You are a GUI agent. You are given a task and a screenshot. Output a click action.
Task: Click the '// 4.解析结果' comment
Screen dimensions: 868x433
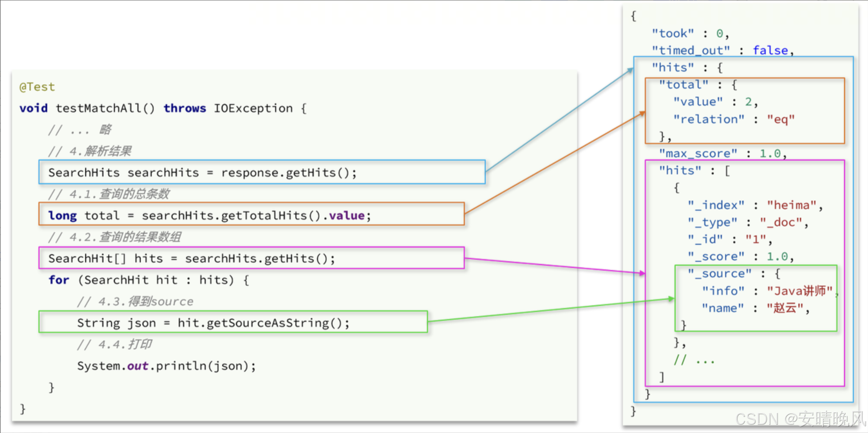(90, 151)
